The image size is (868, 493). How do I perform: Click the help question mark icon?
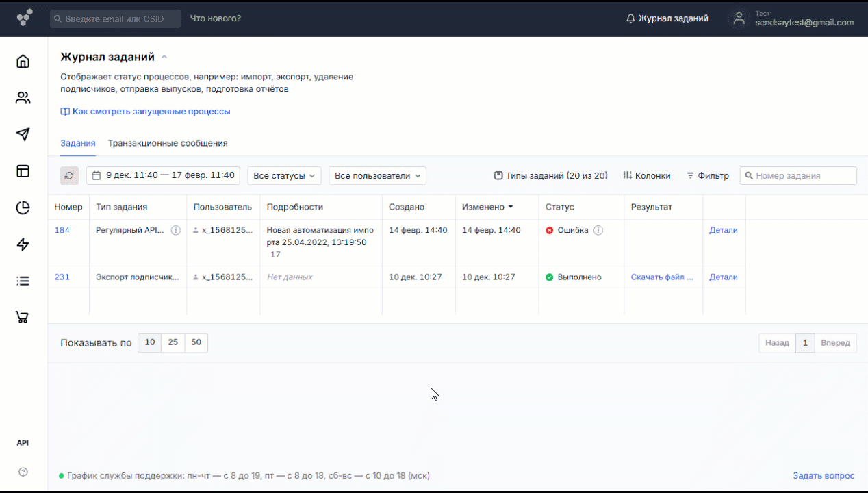[23, 472]
